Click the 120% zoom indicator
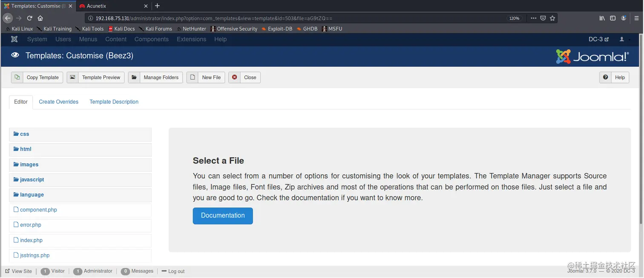This screenshot has height=278, width=644. click(514, 18)
